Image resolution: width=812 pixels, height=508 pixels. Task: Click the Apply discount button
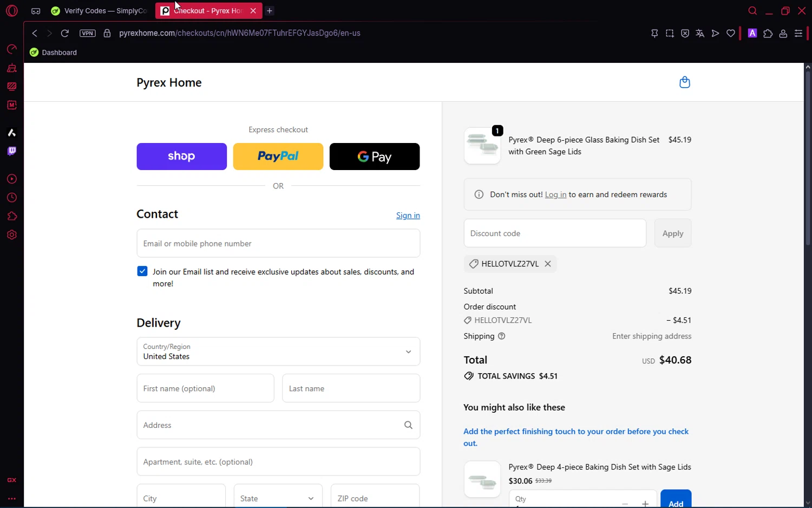(673, 233)
